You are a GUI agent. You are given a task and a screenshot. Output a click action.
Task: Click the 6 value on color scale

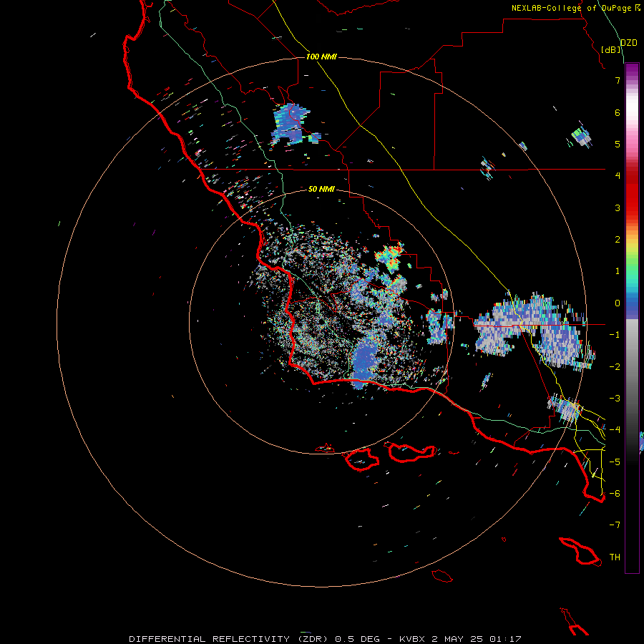click(618, 112)
